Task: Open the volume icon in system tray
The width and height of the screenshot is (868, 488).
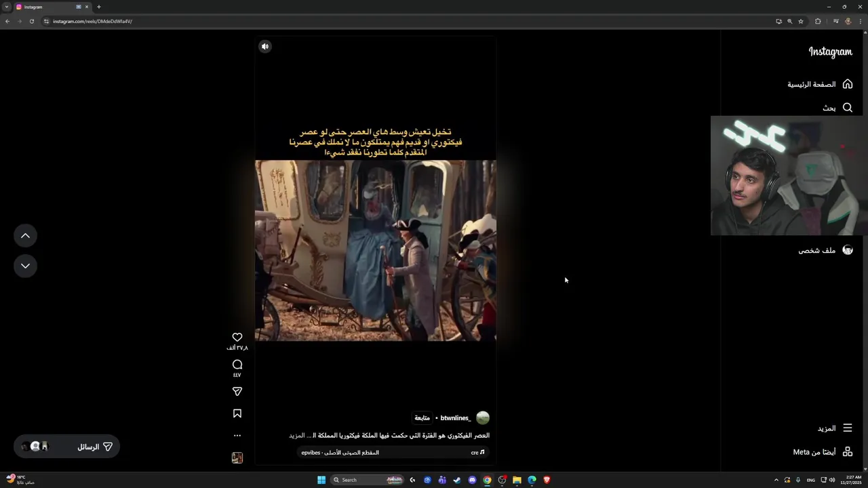Action: (832, 480)
